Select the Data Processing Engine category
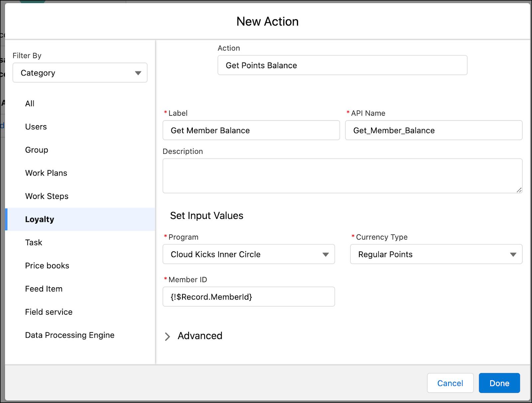Image resolution: width=532 pixels, height=403 pixels. (69, 335)
